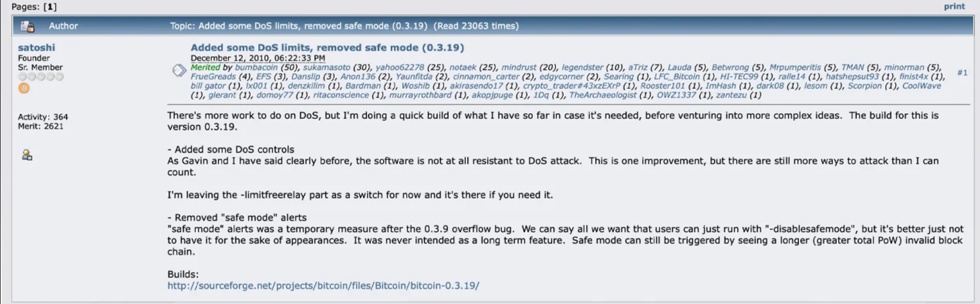Click the December 12, 2010 post date
Image resolution: width=980 pixels, height=304 pixels.
click(257, 58)
